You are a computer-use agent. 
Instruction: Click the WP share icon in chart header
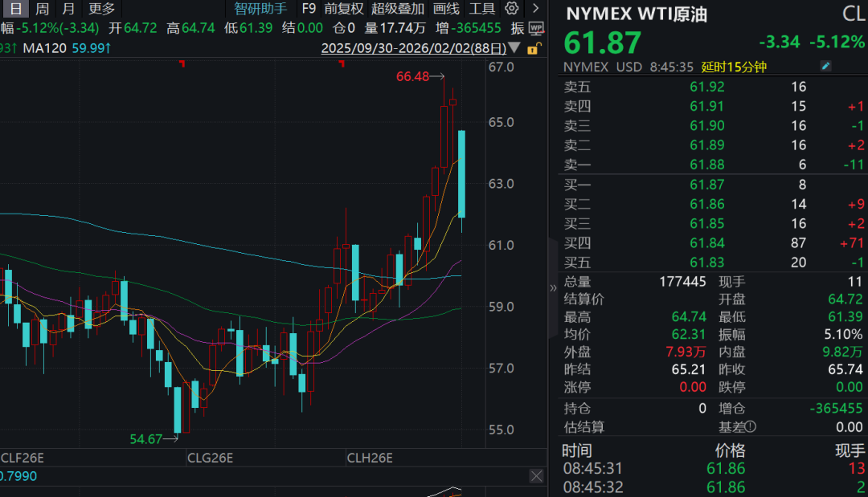pos(536,28)
